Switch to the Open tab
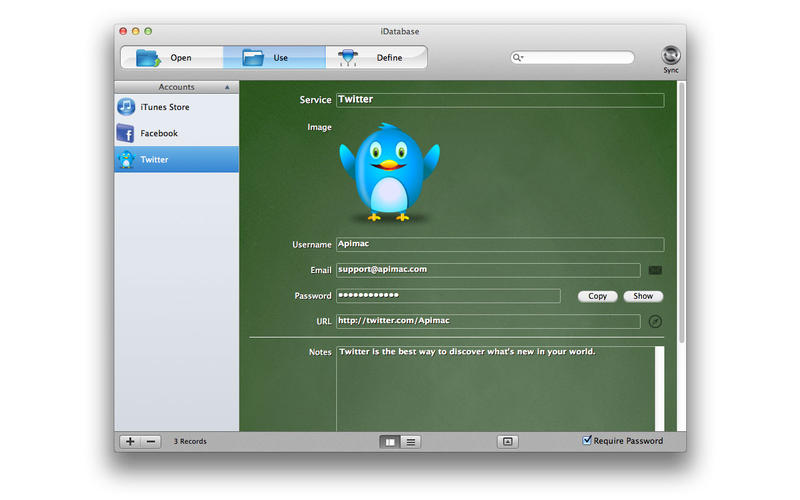Screen dimensions: 800x500 (172, 57)
